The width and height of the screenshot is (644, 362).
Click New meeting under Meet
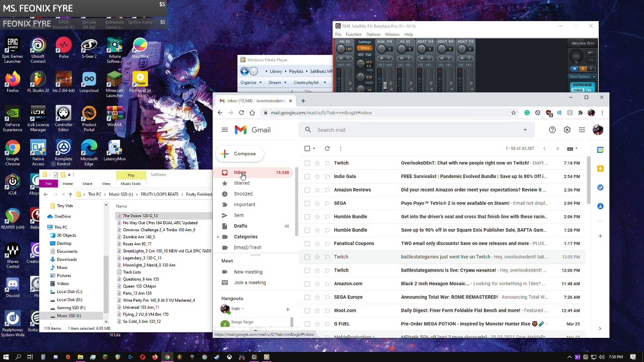[248, 272]
